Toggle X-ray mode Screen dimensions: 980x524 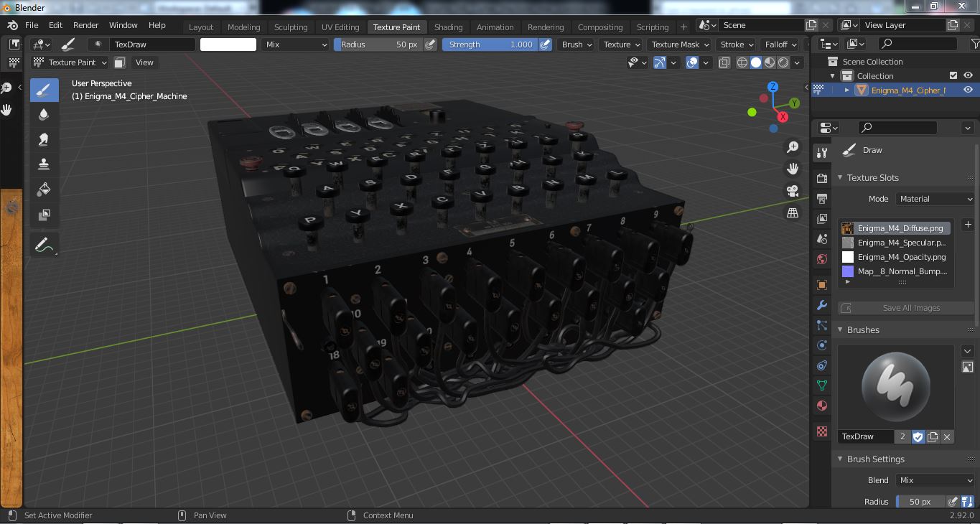click(724, 62)
